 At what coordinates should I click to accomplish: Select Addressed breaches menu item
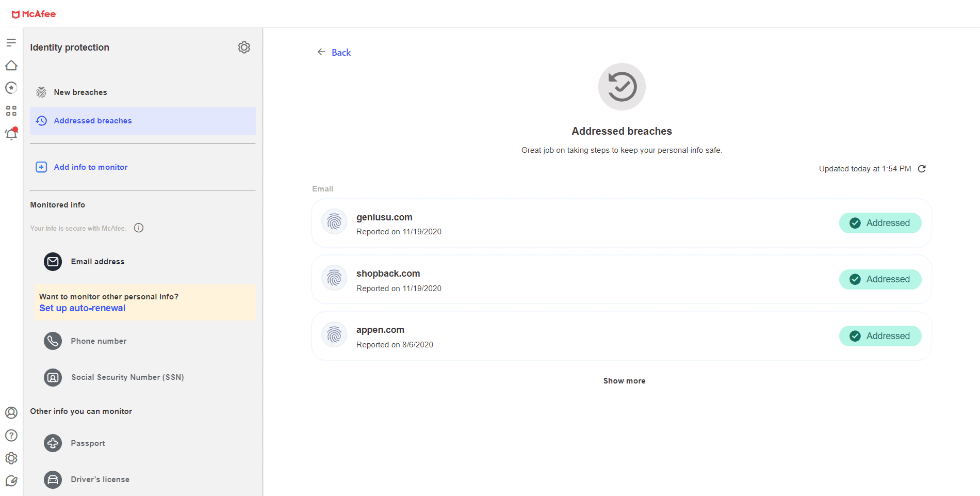[x=93, y=121]
